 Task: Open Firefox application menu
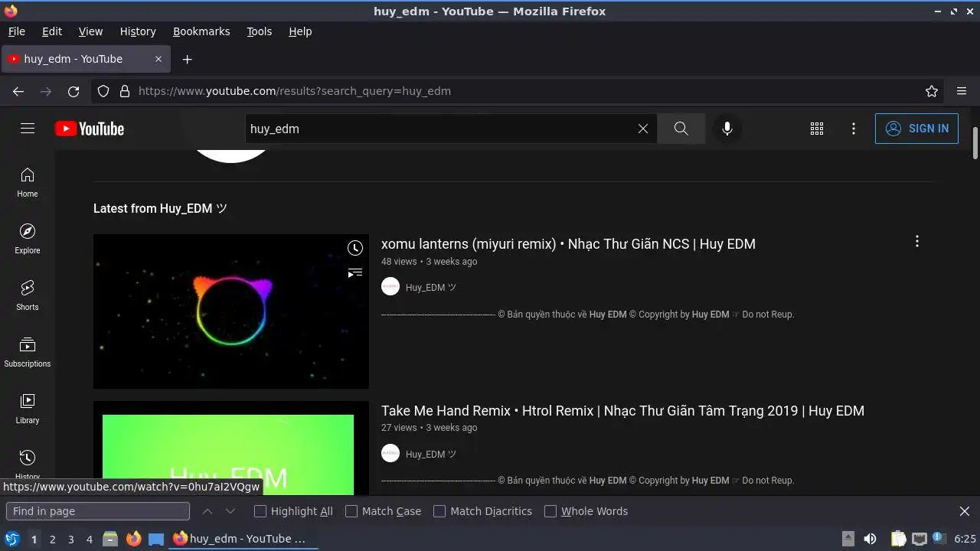(962, 91)
